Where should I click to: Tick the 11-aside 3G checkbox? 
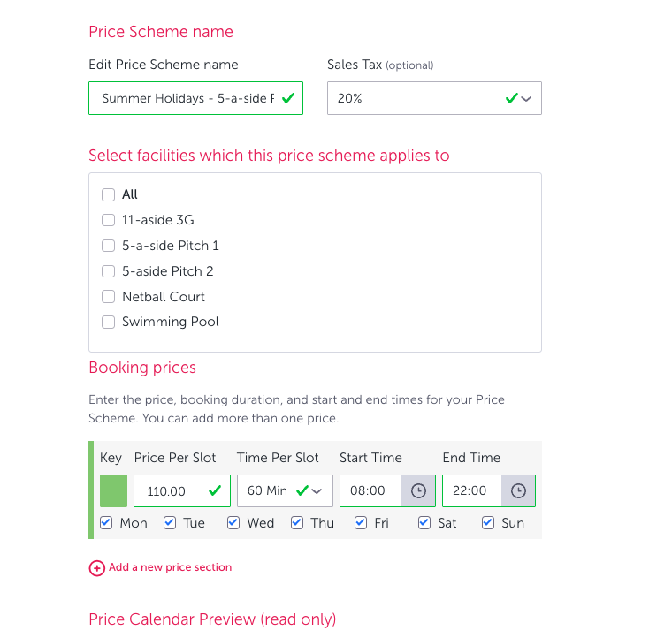pos(108,220)
